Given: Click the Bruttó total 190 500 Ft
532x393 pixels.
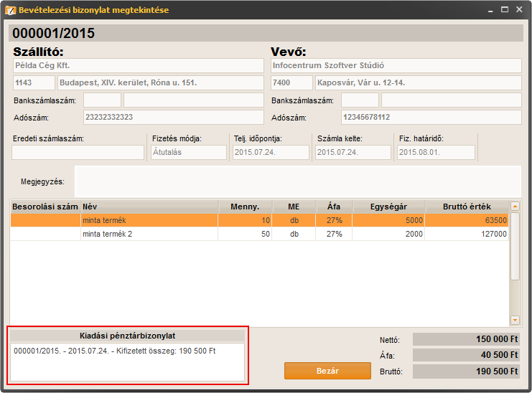Looking at the screenshot, I should point(466,371).
